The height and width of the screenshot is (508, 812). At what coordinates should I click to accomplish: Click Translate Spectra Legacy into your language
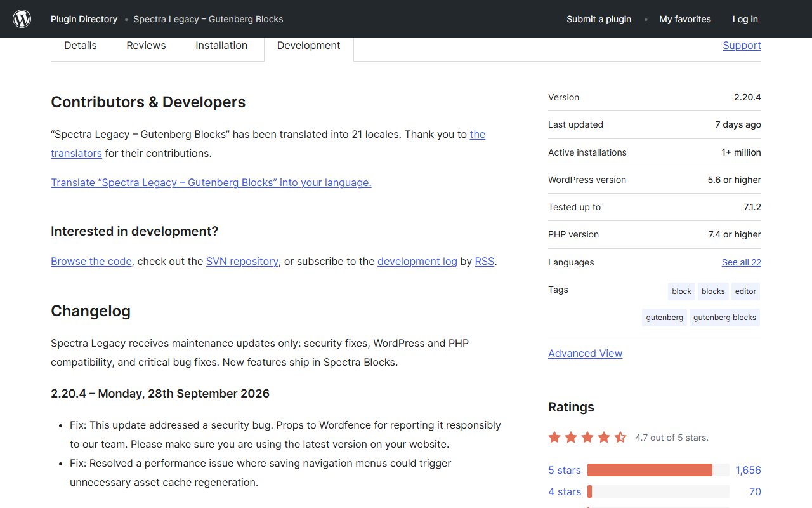(x=211, y=182)
